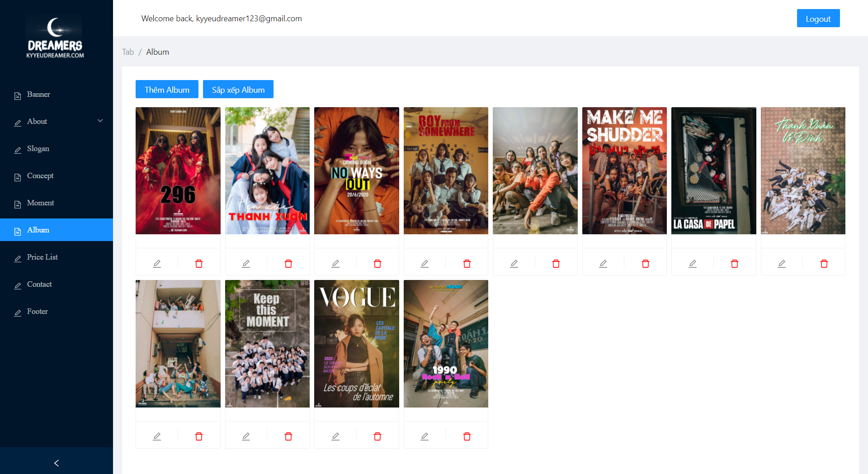The width and height of the screenshot is (868, 474).
Task: Delete the 'Hen uoc Thanh Xuan' album
Action: (x=288, y=263)
